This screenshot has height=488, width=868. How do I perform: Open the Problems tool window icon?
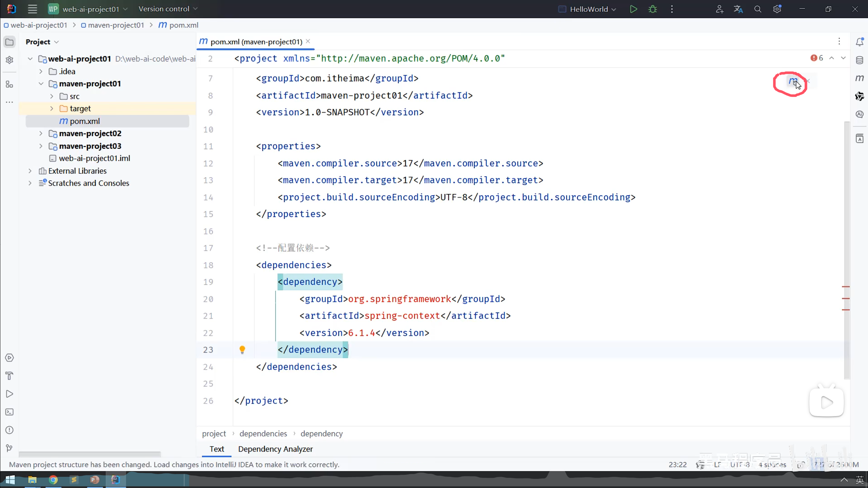(x=9, y=430)
